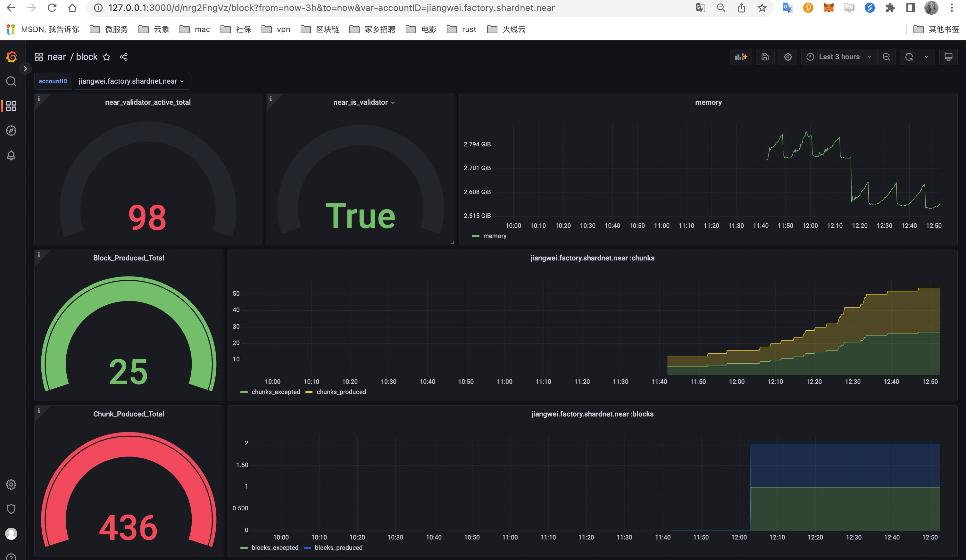Click the True gauge value
966x560 pixels.
(360, 216)
